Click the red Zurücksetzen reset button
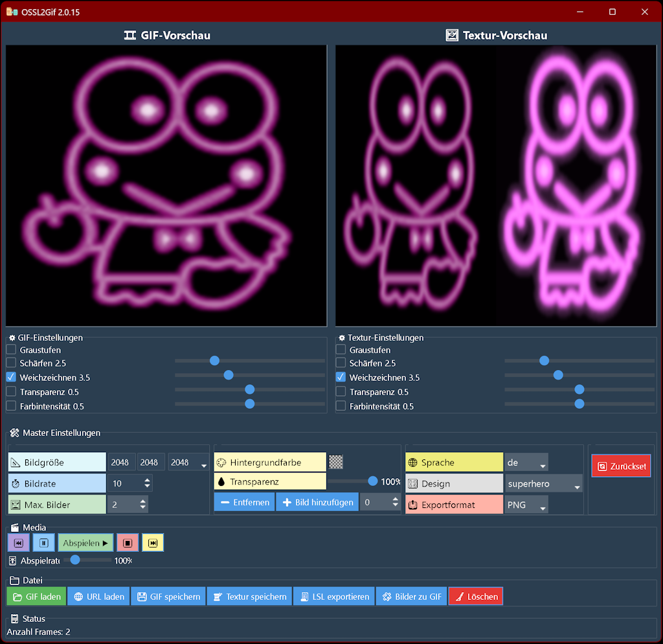 (621, 466)
